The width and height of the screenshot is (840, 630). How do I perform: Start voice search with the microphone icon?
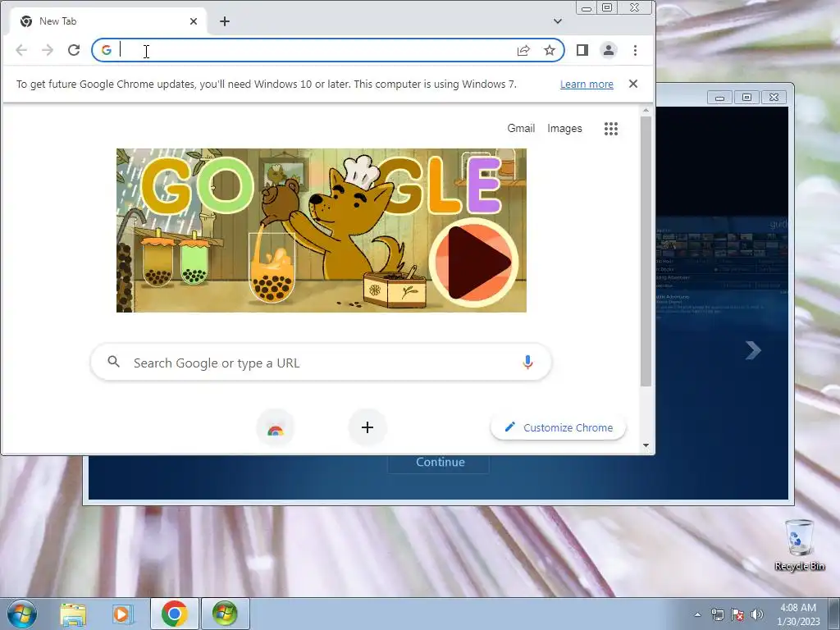527,363
